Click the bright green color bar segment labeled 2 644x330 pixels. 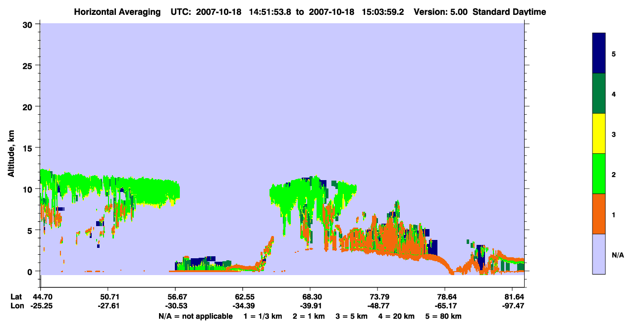coord(599,174)
